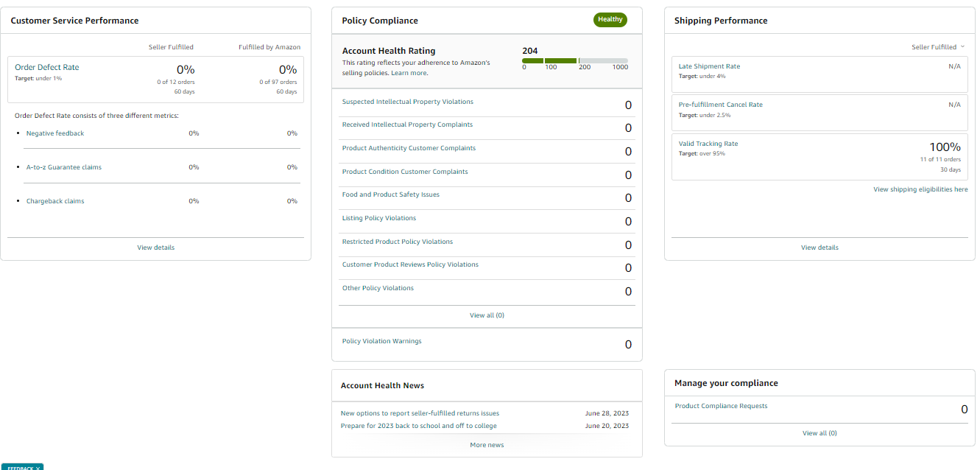Open Product Compliance Requests
980x470 pixels.
click(721, 406)
